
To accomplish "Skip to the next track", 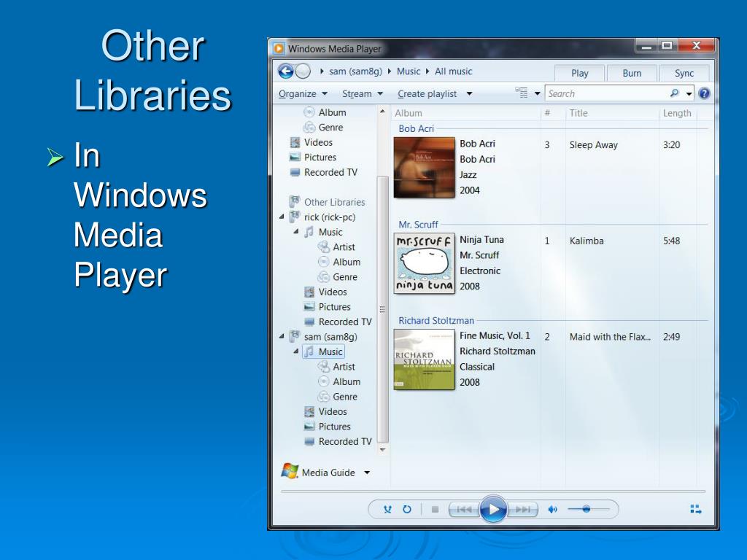I will (522, 510).
